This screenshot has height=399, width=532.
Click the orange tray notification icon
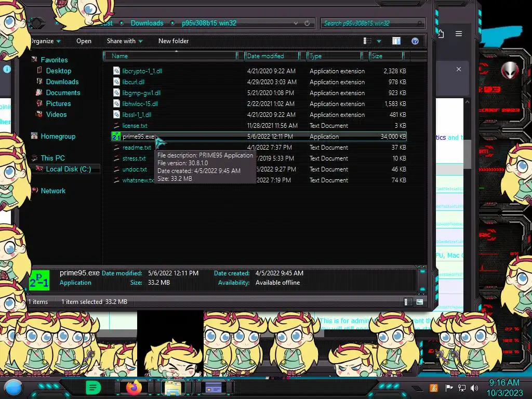click(x=434, y=388)
